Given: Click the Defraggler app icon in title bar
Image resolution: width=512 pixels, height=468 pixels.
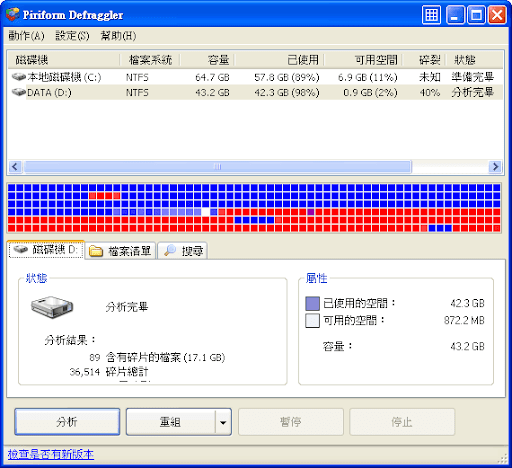Looking at the screenshot, I should [x=13, y=14].
